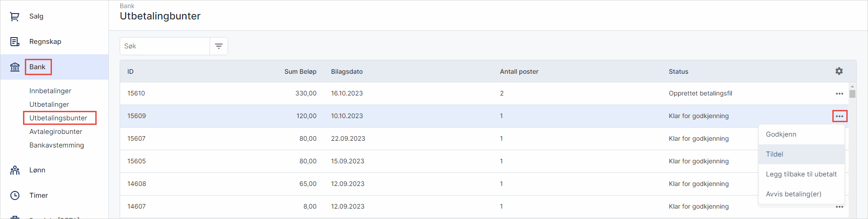
Task: Go to Utbetalinger in the sidebar
Action: point(49,105)
